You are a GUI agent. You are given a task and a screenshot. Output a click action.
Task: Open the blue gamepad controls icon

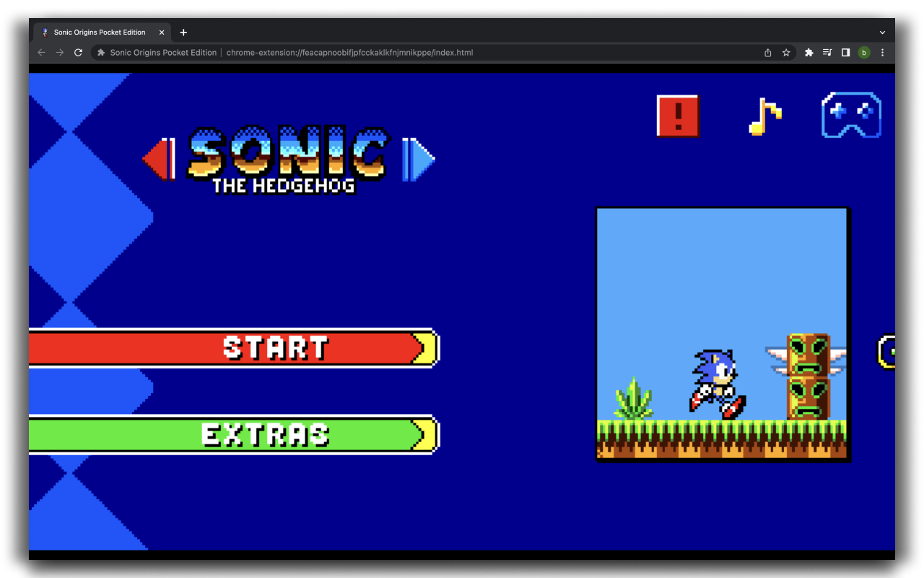[852, 115]
